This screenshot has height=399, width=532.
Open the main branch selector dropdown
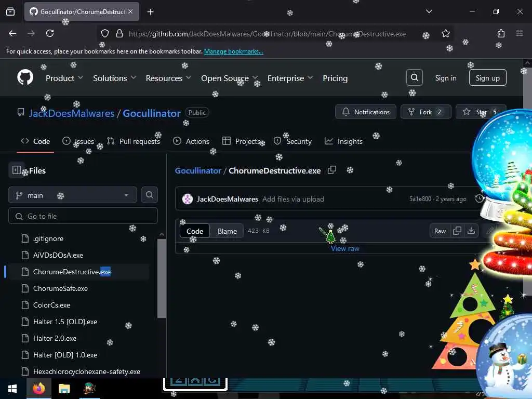(x=73, y=195)
